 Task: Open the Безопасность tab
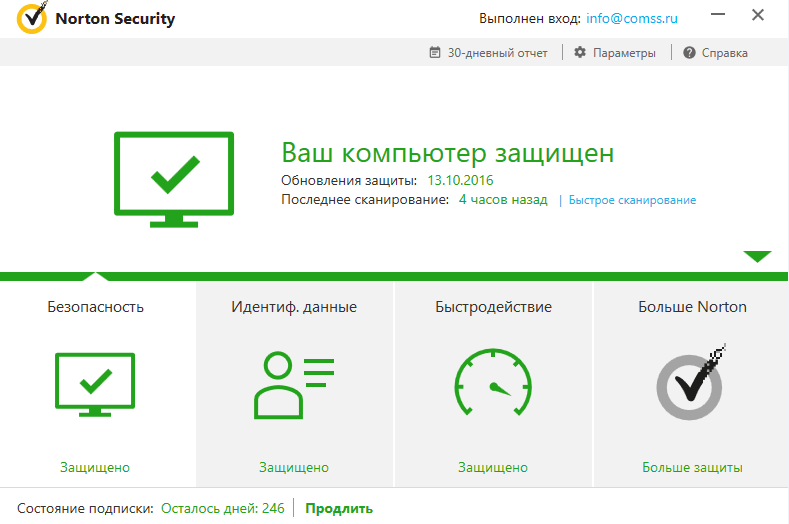[x=98, y=384]
